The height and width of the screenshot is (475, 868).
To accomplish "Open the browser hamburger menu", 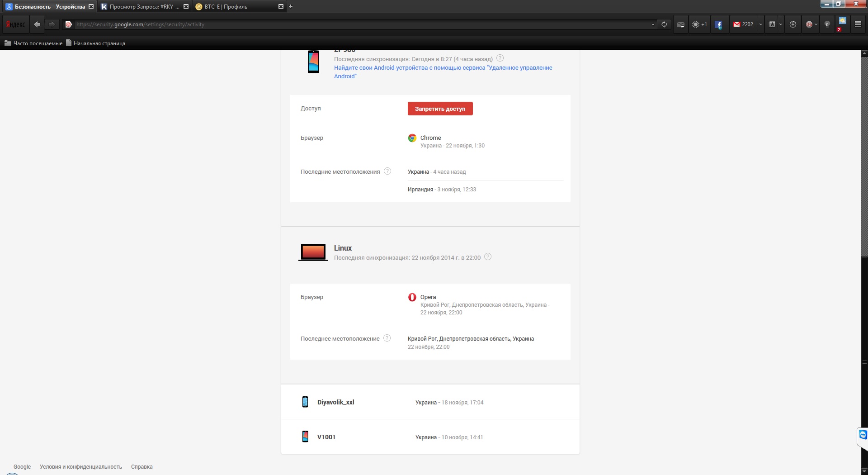I will (858, 24).
